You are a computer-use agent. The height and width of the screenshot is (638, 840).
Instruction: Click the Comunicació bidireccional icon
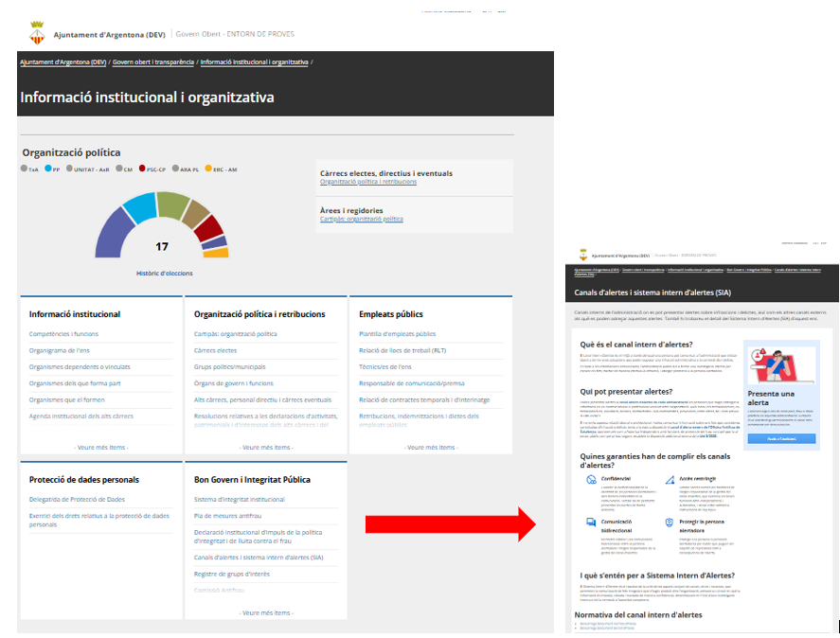point(591,523)
